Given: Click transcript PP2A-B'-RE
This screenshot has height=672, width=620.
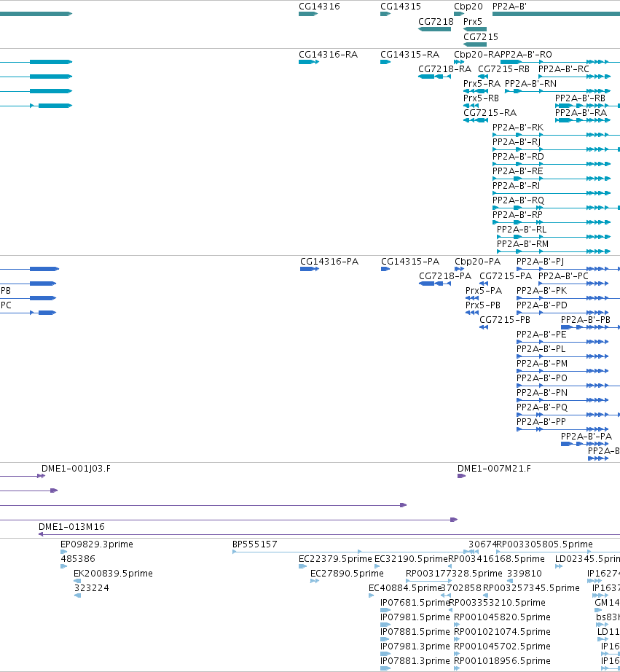Looking at the screenshot, I should 517,171.
